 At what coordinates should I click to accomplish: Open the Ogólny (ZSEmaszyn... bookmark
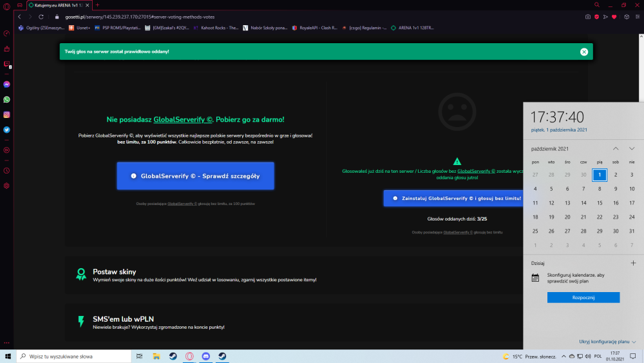tap(41, 28)
